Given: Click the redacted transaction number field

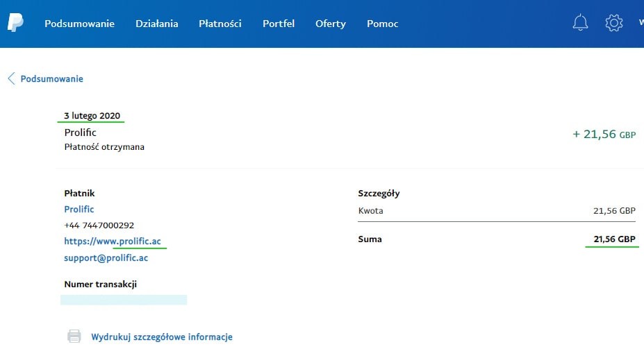Looking at the screenshot, I should point(124,300).
